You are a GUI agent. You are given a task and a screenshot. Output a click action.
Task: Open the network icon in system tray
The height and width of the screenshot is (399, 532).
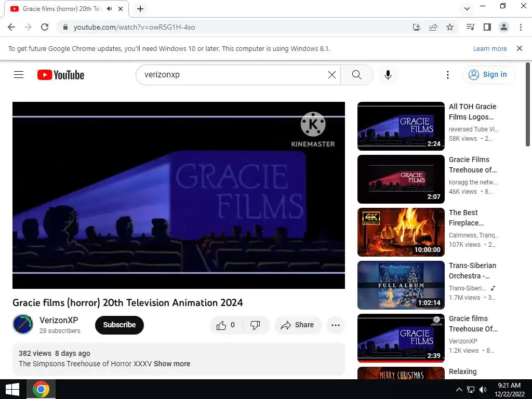(x=471, y=390)
